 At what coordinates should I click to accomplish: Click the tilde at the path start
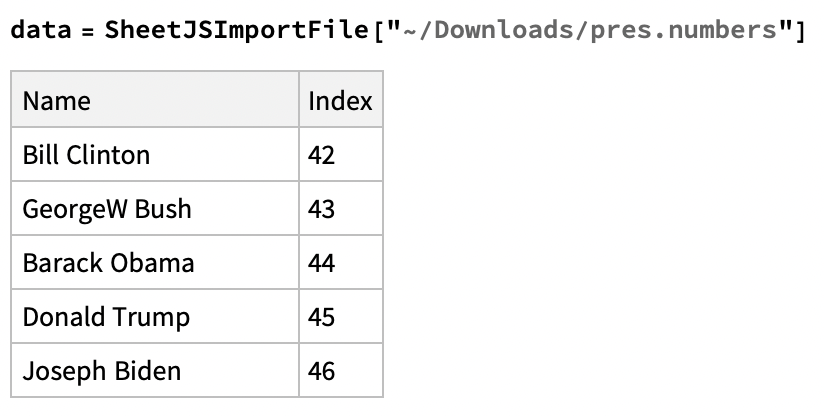pyautogui.click(x=410, y=30)
